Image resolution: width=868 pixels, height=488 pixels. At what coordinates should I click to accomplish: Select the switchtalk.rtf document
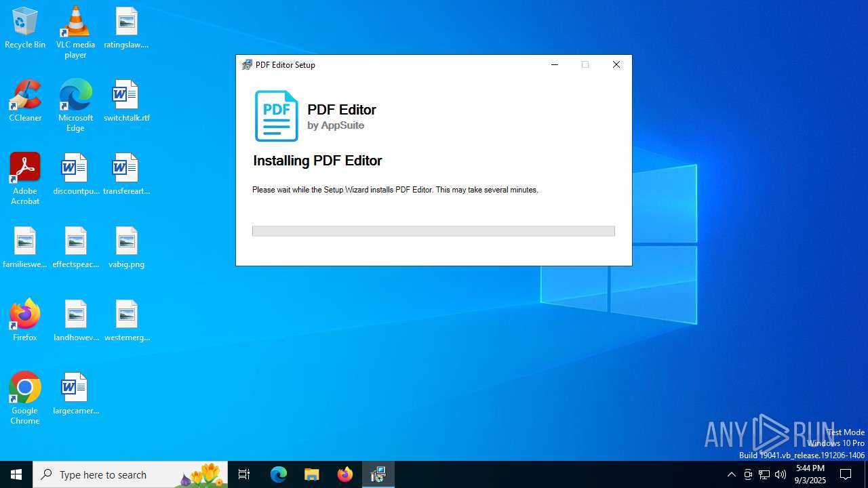click(x=126, y=102)
